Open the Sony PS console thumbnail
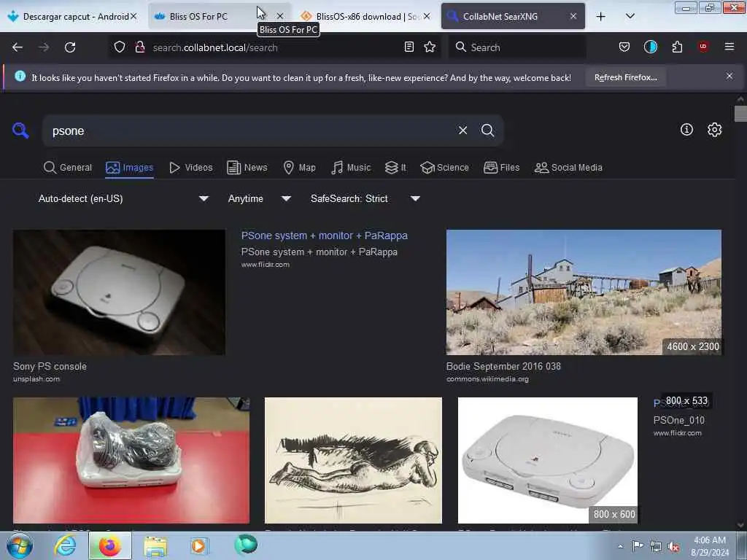Image resolution: width=747 pixels, height=560 pixels. coord(119,292)
